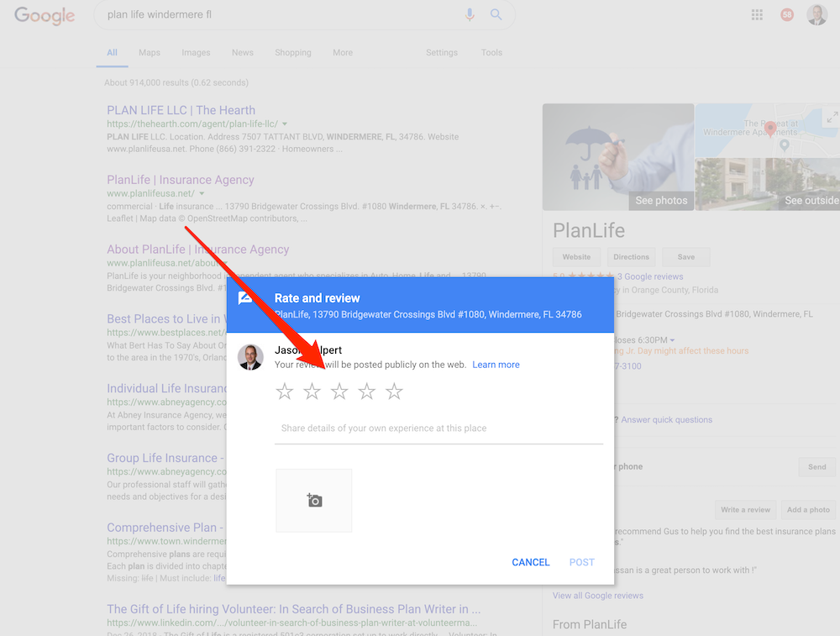The width and height of the screenshot is (840, 636).
Task: Expand thehearth.com result URL dropdown arrow
Action: (285, 124)
